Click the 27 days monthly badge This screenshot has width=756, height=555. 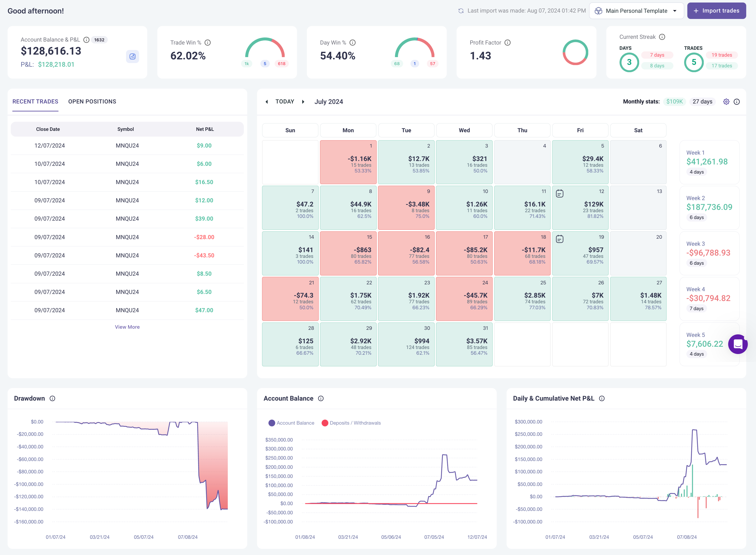[x=702, y=101]
